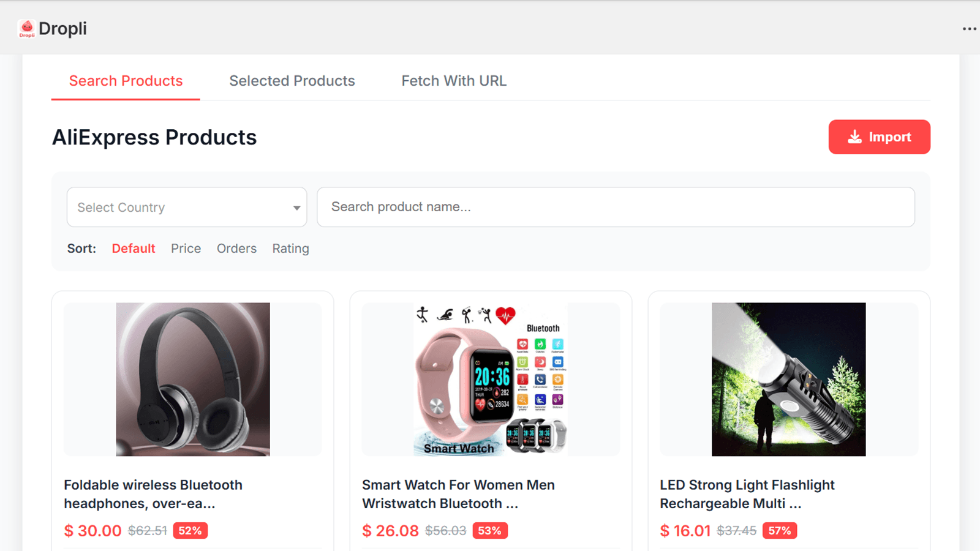Click the Smart Watch For Women Men title
Image resolution: width=980 pixels, height=551 pixels.
tap(458, 494)
